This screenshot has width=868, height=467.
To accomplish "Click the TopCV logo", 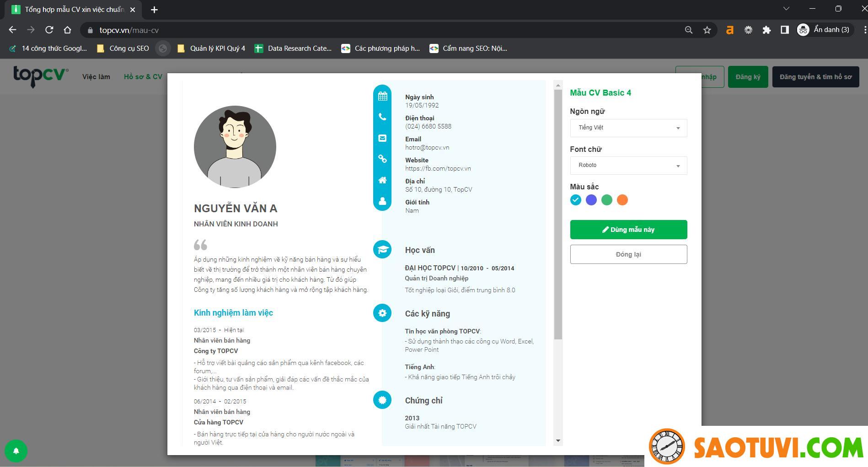I will coord(41,76).
